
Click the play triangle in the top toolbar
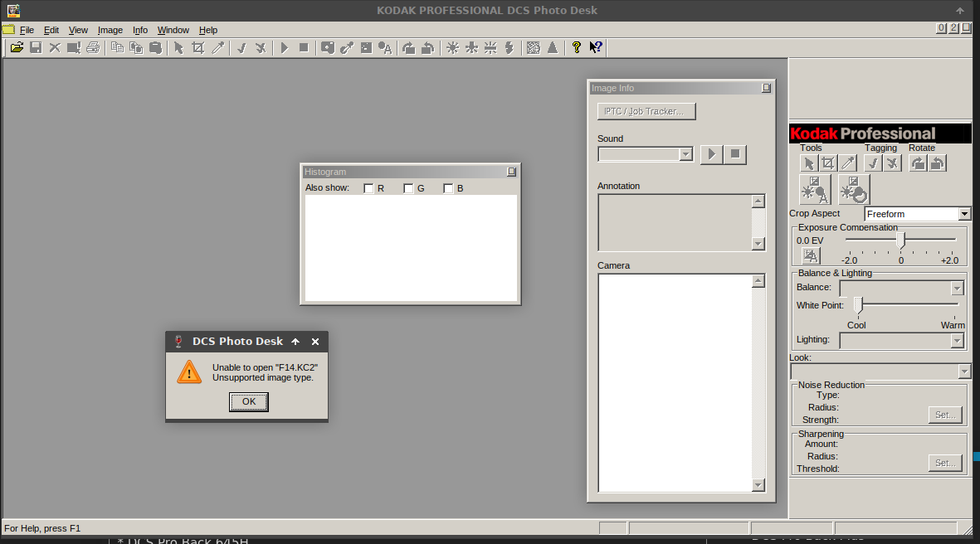285,47
